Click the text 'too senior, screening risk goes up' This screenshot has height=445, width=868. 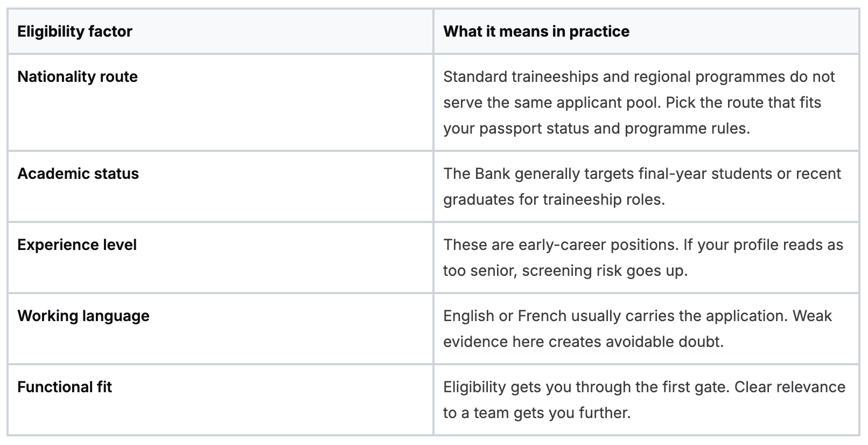point(565,270)
